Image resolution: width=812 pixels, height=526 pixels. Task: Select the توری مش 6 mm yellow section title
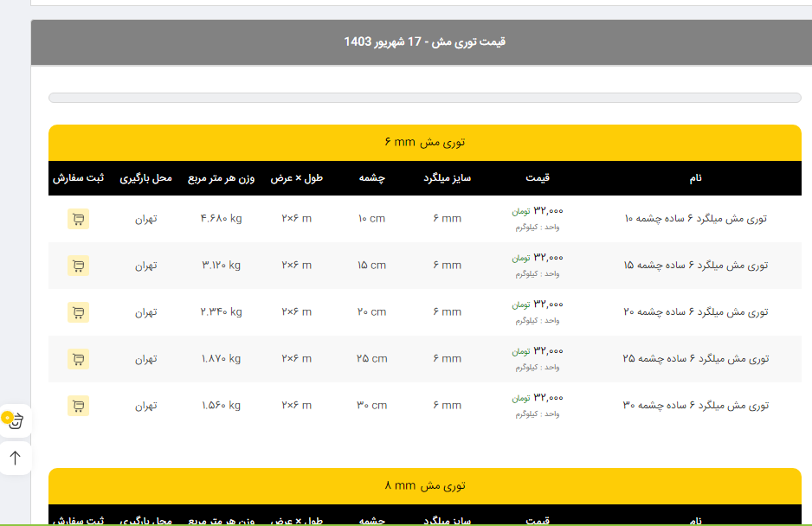[x=425, y=142]
